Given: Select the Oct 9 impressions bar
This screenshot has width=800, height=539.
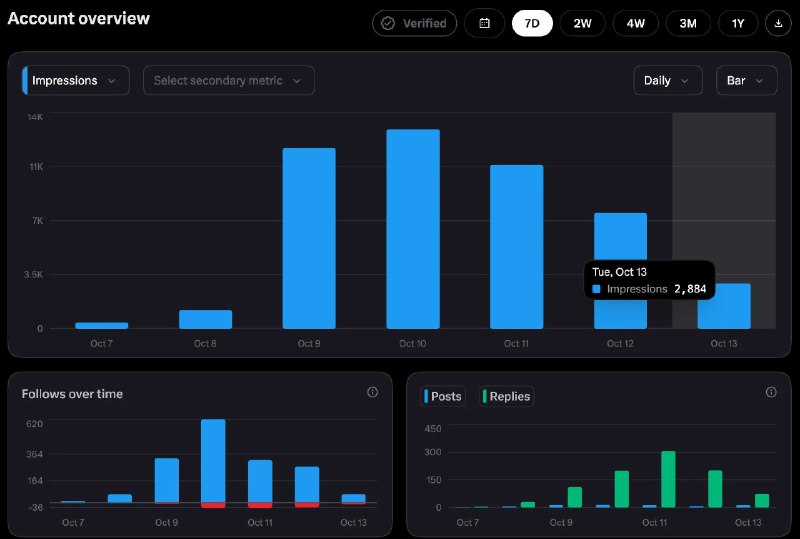Looking at the screenshot, I should click(309, 238).
